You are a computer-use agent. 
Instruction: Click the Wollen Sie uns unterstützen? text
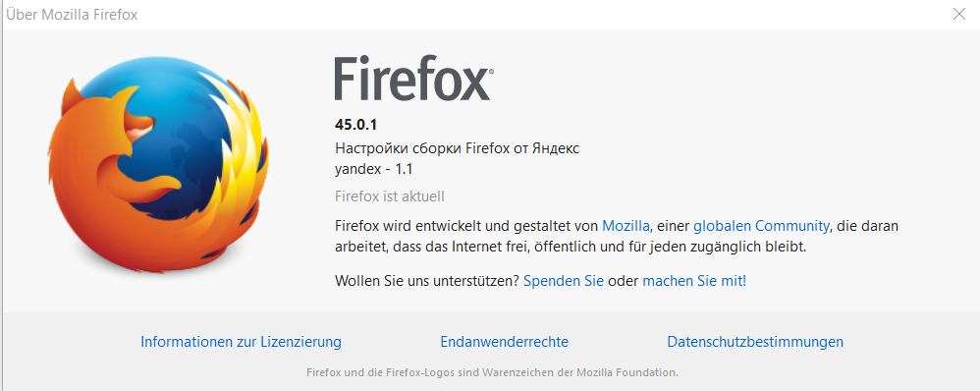(x=427, y=282)
